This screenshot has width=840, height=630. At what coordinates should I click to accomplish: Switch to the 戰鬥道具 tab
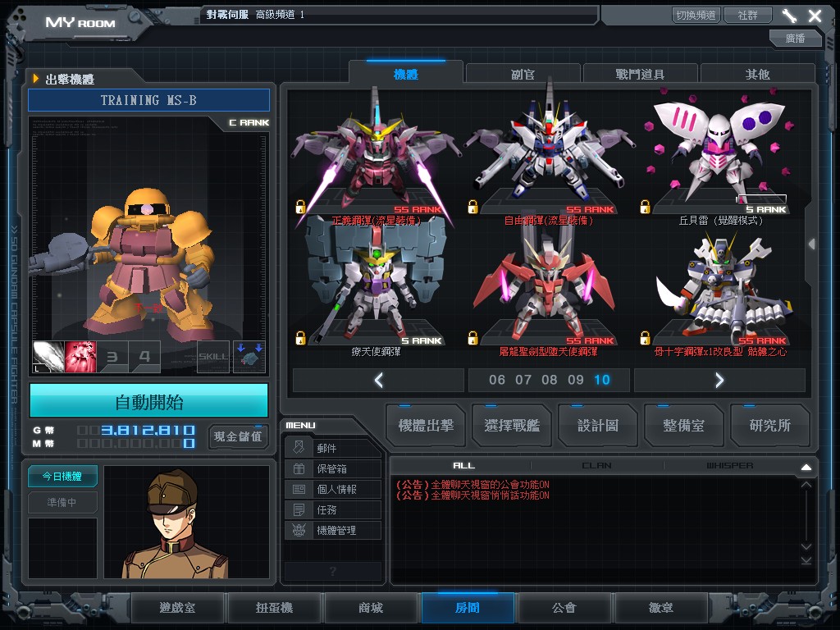tap(640, 74)
